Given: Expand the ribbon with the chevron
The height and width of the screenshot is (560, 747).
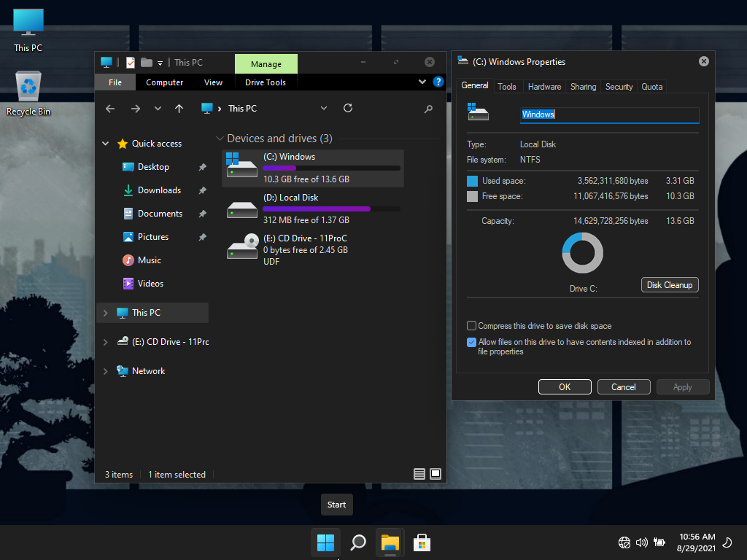Looking at the screenshot, I should (422, 82).
